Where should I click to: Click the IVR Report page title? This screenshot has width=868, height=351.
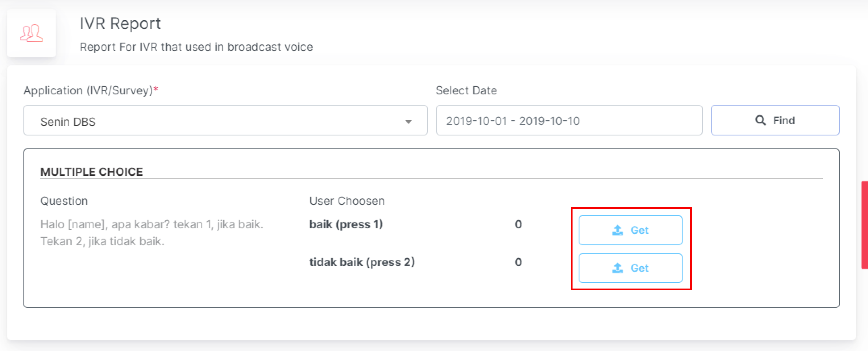coord(120,23)
